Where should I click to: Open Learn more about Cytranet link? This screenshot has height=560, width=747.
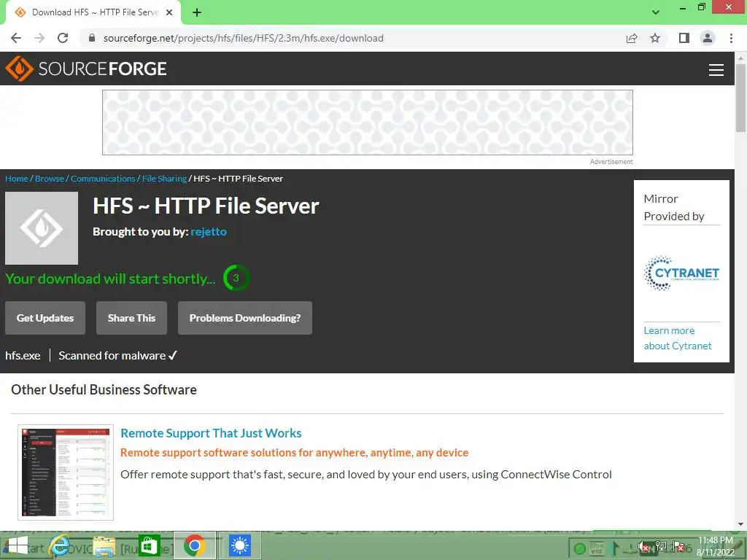pyautogui.click(x=678, y=338)
